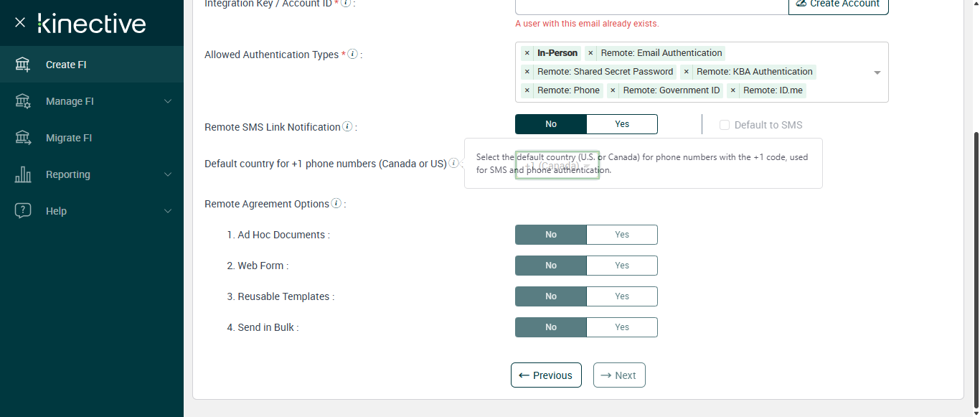Close sidebar with X icon
980x417 pixels.
tap(20, 23)
